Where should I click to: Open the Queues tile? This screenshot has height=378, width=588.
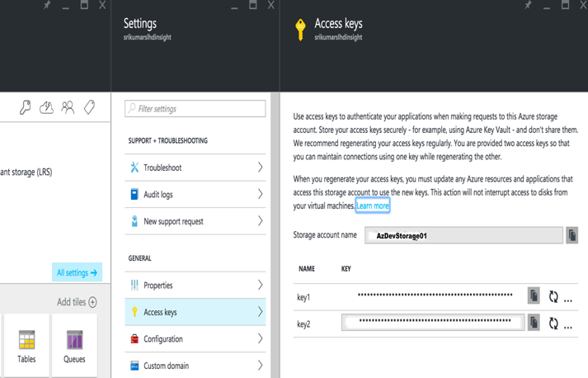click(74, 346)
